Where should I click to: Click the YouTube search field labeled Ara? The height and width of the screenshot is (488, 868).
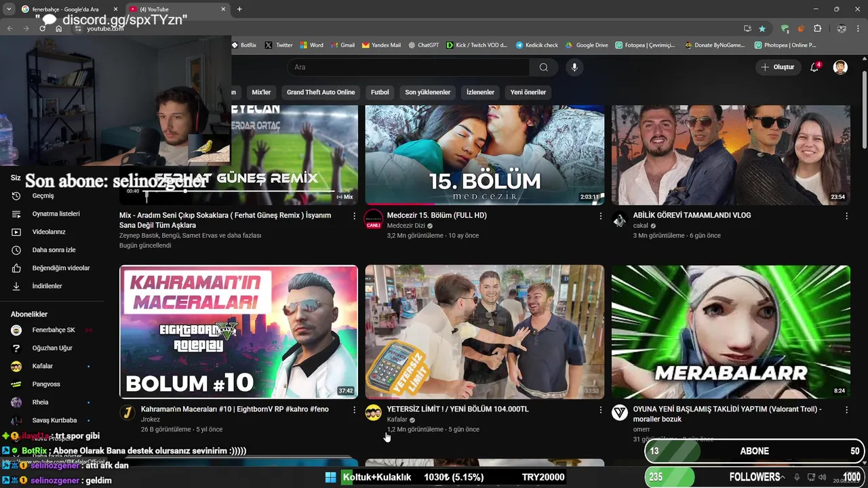(x=408, y=67)
